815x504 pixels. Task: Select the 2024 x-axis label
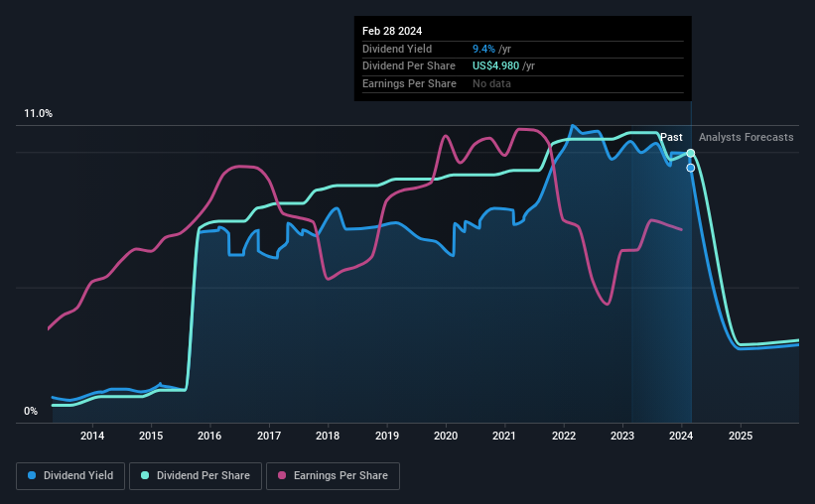click(681, 436)
